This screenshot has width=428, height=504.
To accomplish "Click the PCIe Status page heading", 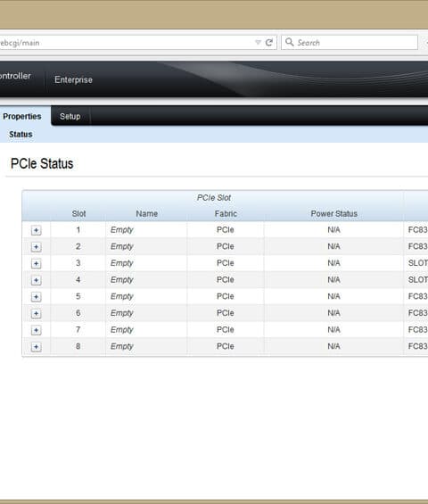I will click(42, 163).
